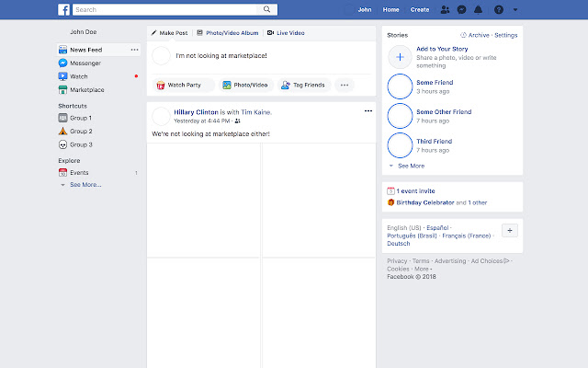Click the post audience friends icon
The height and width of the screenshot is (368, 588).
pyautogui.click(x=237, y=121)
